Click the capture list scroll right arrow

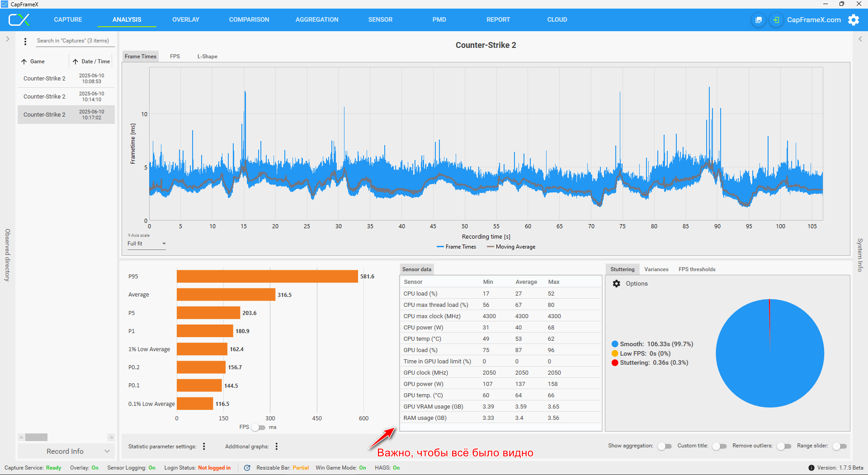click(111, 437)
